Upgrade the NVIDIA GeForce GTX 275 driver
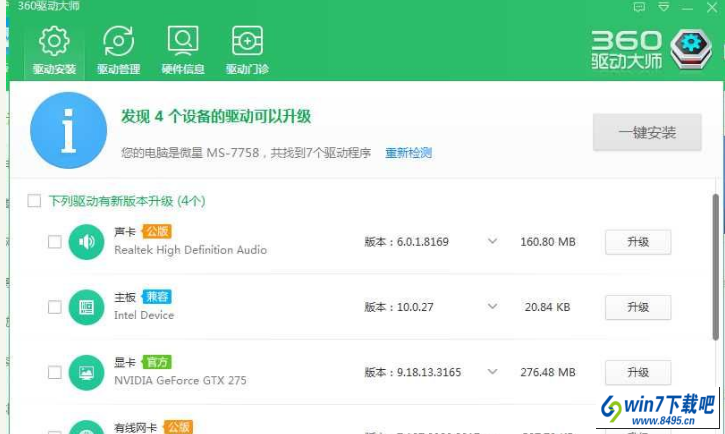This screenshot has width=725, height=434. click(638, 372)
